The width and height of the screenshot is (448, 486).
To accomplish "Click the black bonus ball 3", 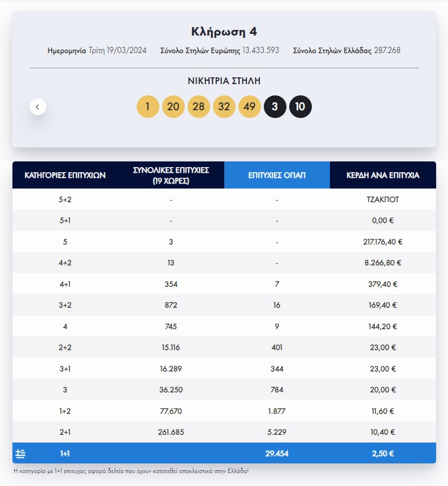I will pos(275,106).
